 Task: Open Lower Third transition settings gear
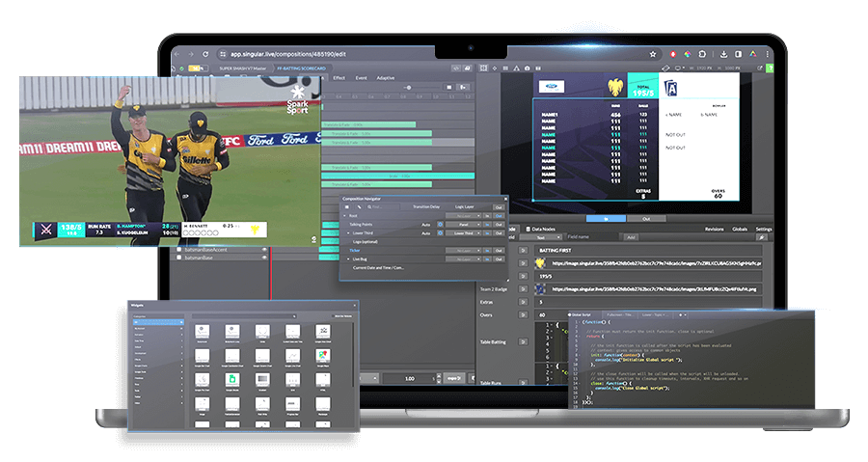point(440,233)
